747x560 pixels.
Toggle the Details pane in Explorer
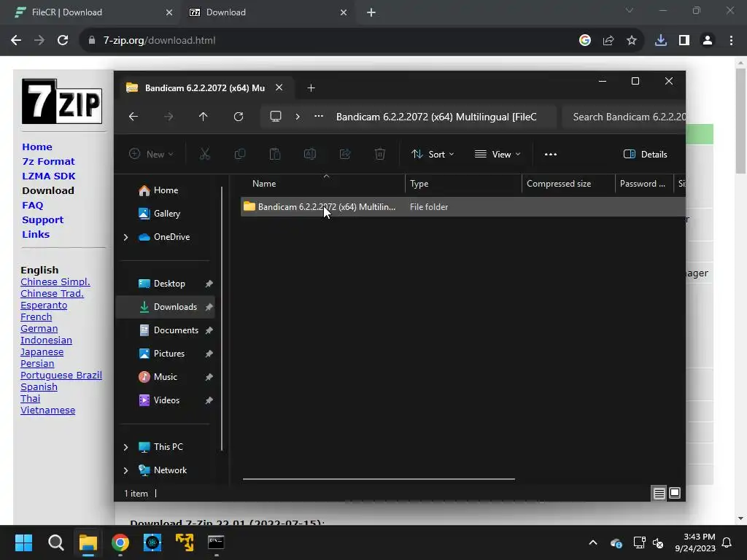[646, 155]
